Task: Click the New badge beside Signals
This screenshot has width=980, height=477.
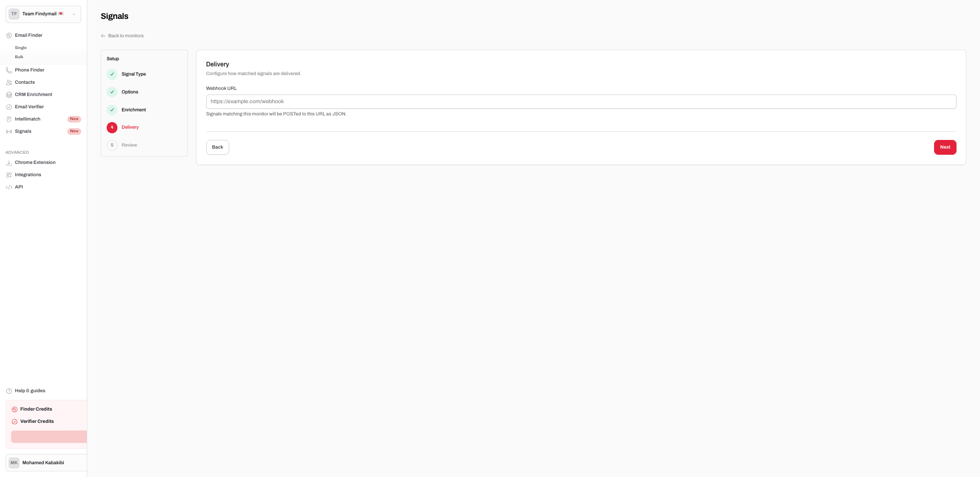Action: pyautogui.click(x=75, y=131)
